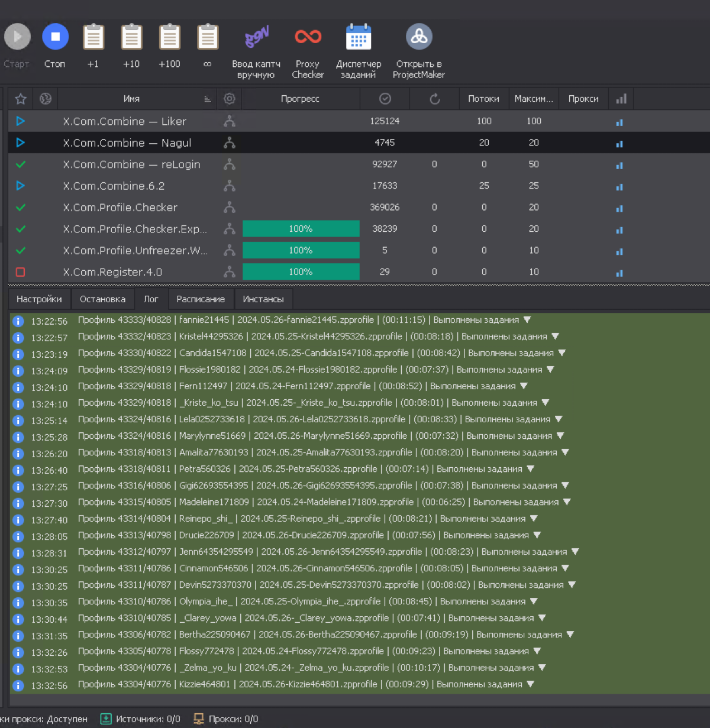Open manual captcha input tool

tap(256, 37)
